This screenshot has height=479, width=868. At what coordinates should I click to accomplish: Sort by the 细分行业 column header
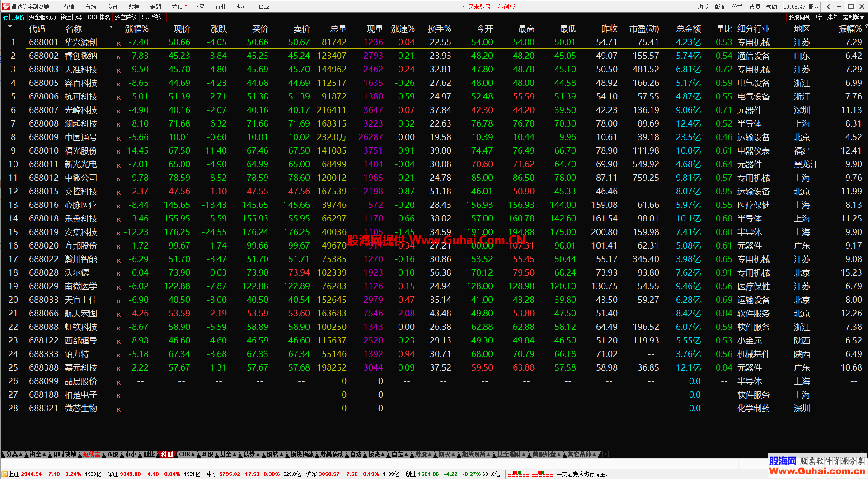point(754,29)
